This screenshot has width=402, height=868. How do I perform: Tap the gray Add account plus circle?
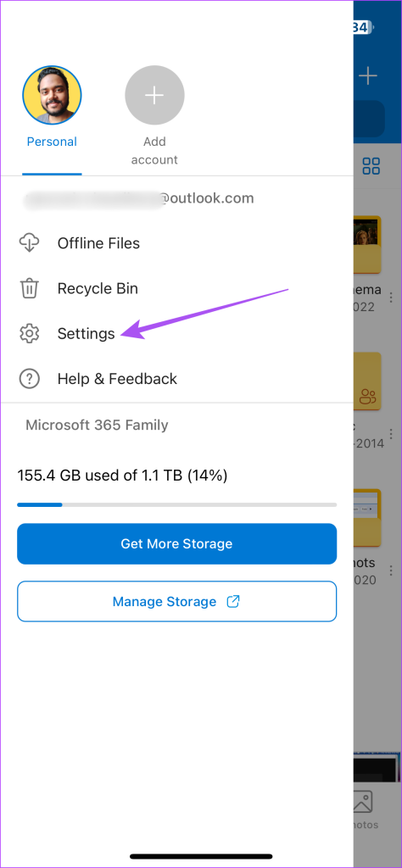(154, 95)
